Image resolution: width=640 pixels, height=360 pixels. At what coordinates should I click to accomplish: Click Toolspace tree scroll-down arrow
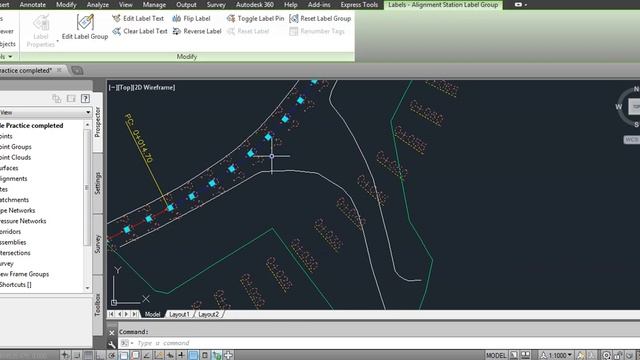pyautogui.click(x=87, y=288)
